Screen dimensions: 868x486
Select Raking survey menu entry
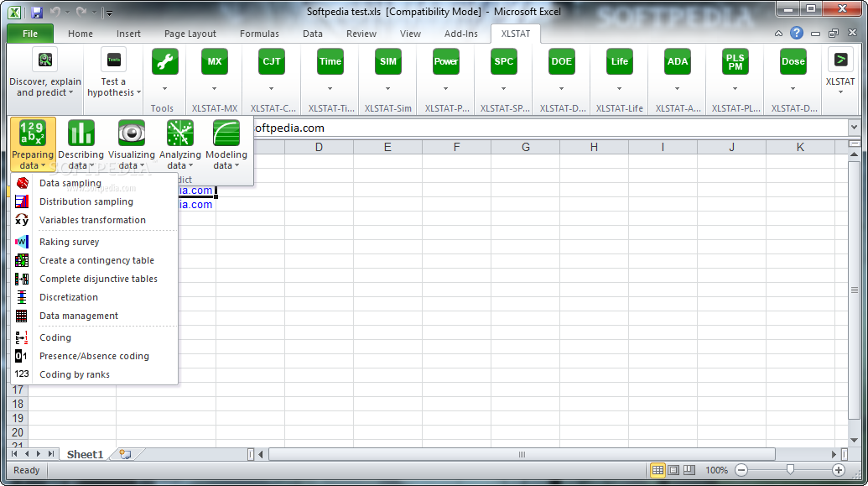coord(95,242)
